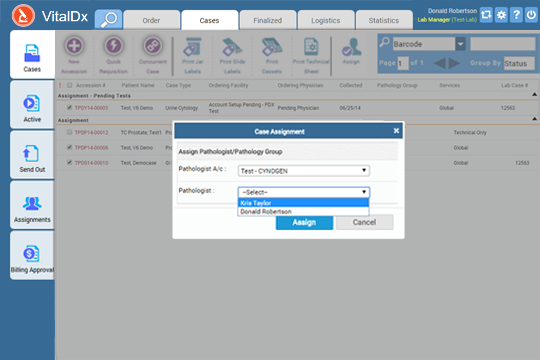Open the Barcode search type dropdown
Image resolution: width=540 pixels, height=360 pixels.
(x=429, y=44)
